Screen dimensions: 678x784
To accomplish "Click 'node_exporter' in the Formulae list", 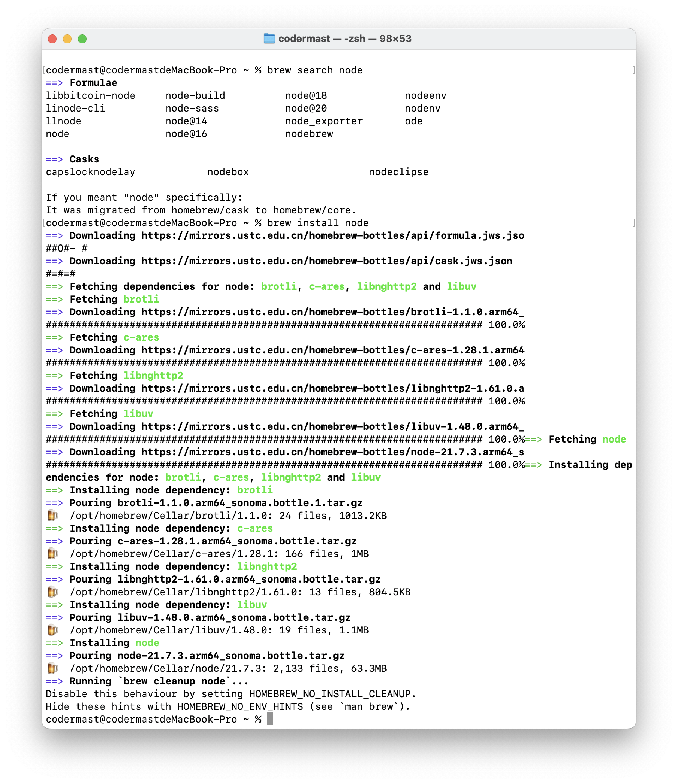I will pyautogui.click(x=324, y=121).
